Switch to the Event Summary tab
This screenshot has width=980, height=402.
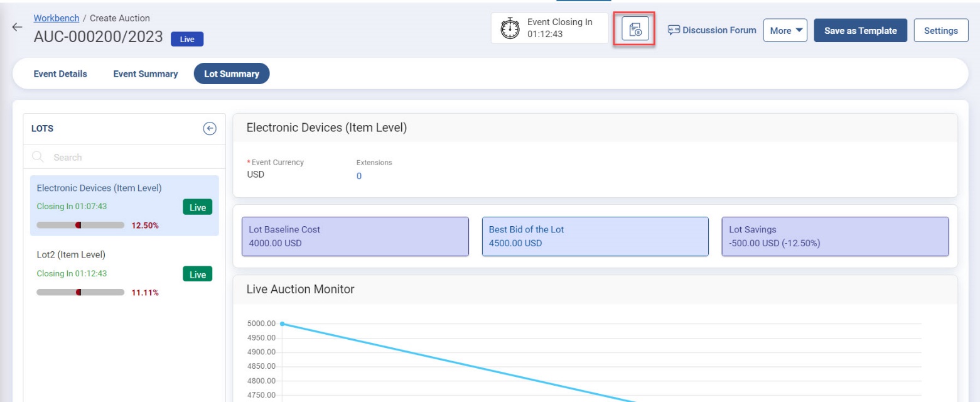click(145, 73)
